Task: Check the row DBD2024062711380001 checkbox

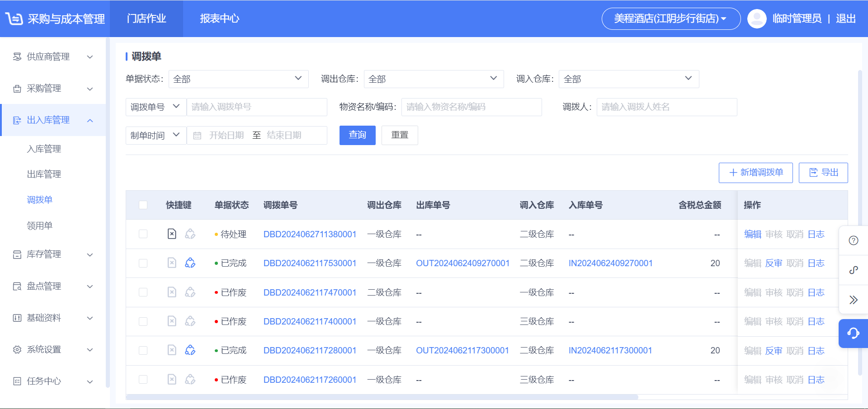Action: [x=143, y=234]
